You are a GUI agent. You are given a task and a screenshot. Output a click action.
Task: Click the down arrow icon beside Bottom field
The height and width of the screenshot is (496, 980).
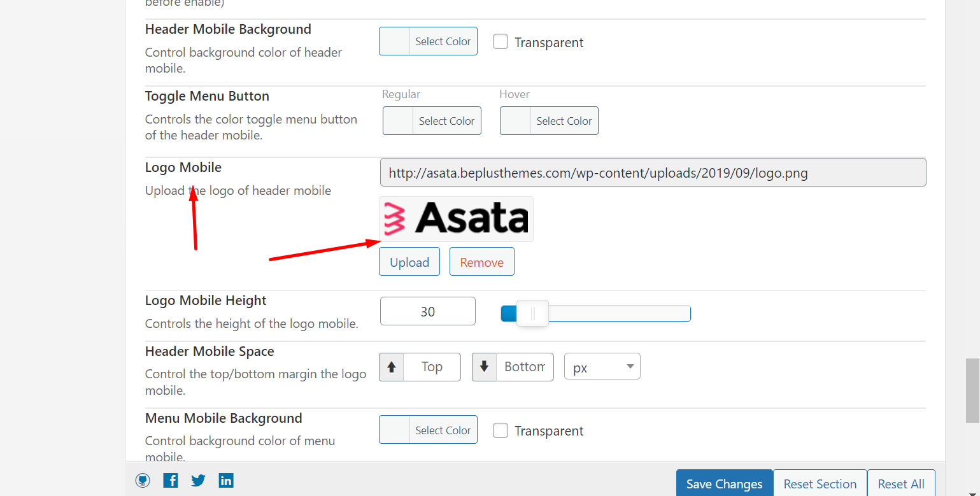[484, 367]
